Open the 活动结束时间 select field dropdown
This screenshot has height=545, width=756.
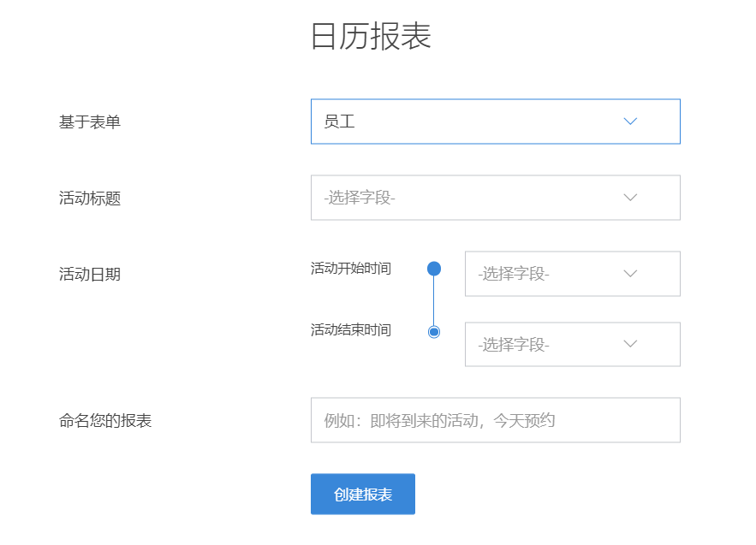pyautogui.click(x=572, y=344)
